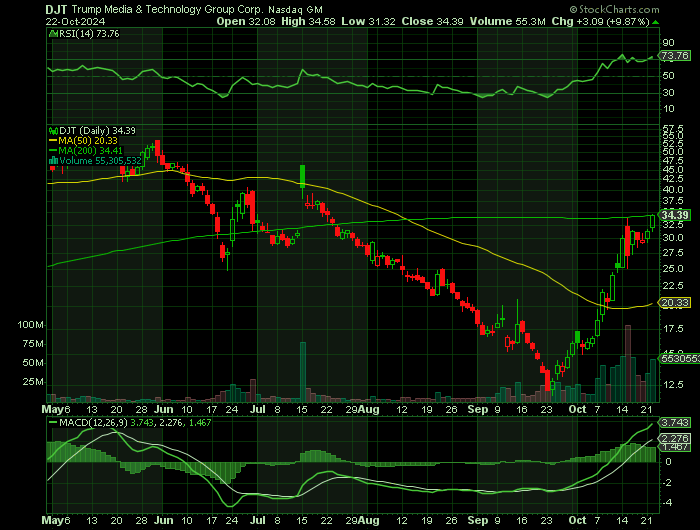Viewport: 700px width, 530px height.
Task: Click the 'Aug' label on the bottom date axis
Action: (x=369, y=520)
